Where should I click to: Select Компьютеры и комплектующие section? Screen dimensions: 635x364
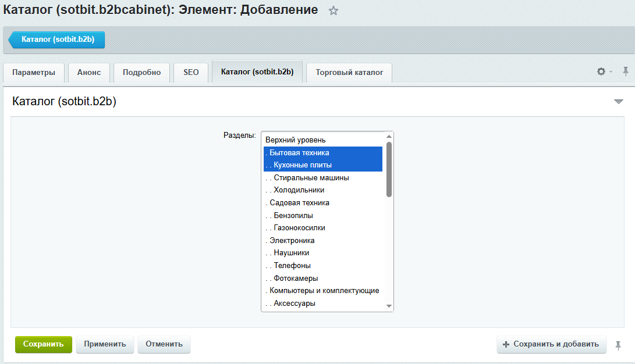323,290
